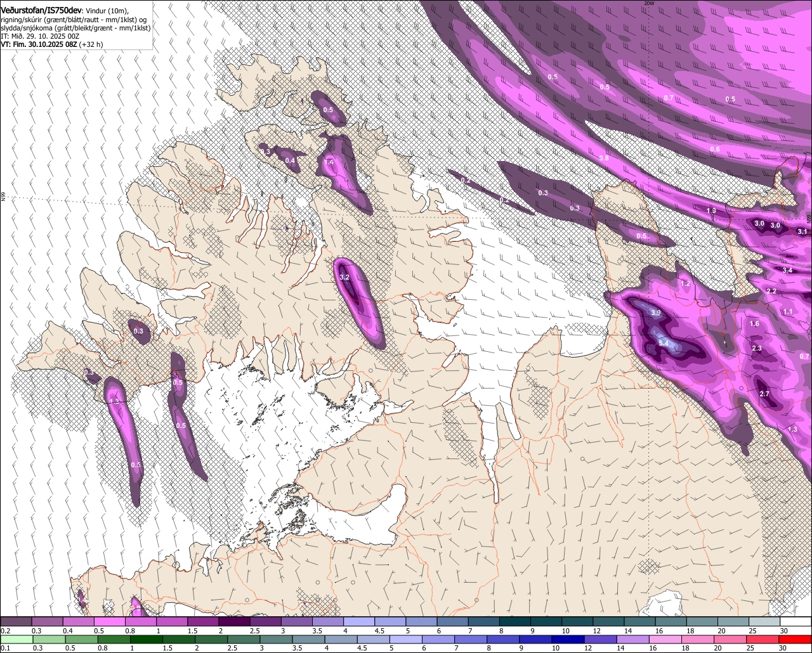The height and width of the screenshot is (653, 812).
Task: Click the 1.1 precipitation value on the map
Action: [788, 311]
